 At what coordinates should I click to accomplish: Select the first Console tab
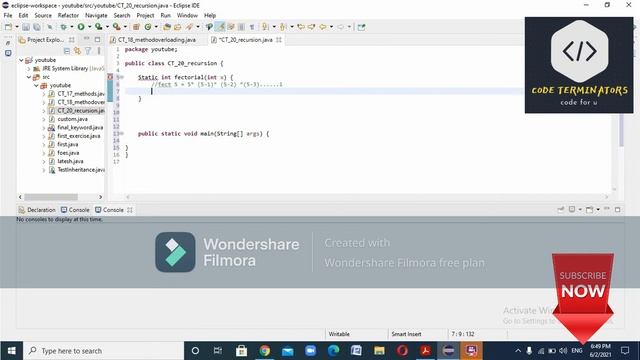click(x=75, y=210)
